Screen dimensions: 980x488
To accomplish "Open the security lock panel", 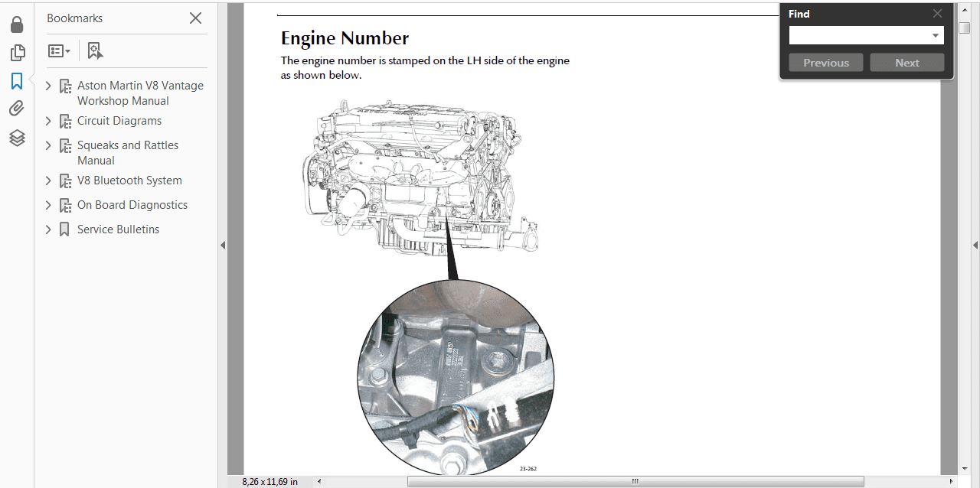I will pos(17,24).
